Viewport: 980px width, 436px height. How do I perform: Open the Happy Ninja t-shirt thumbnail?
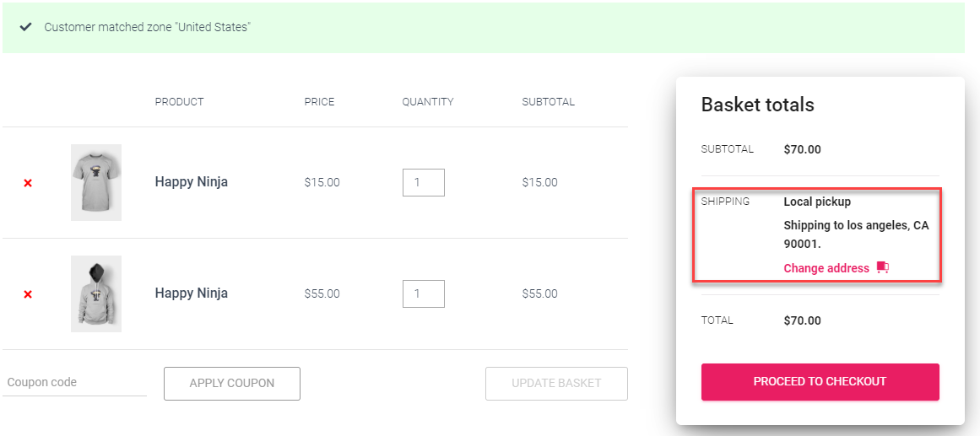pos(95,182)
